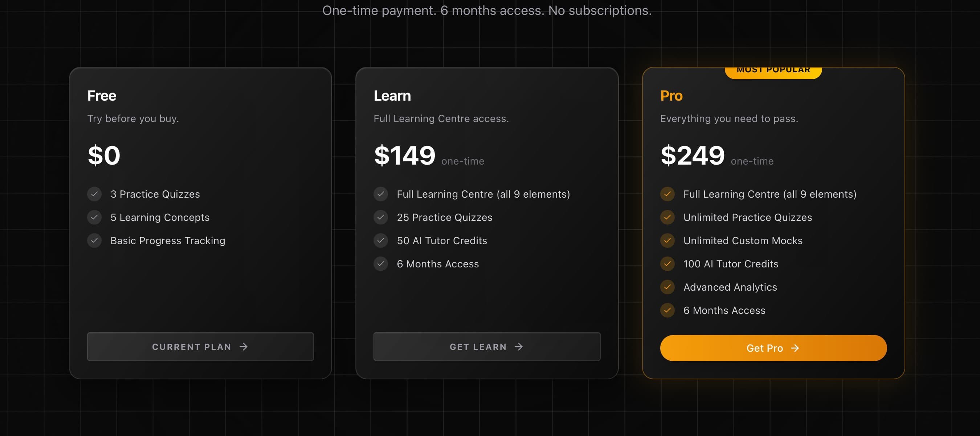Image resolution: width=980 pixels, height=436 pixels.
Task: Click the Get Pro button
Action: coord(772,348)
